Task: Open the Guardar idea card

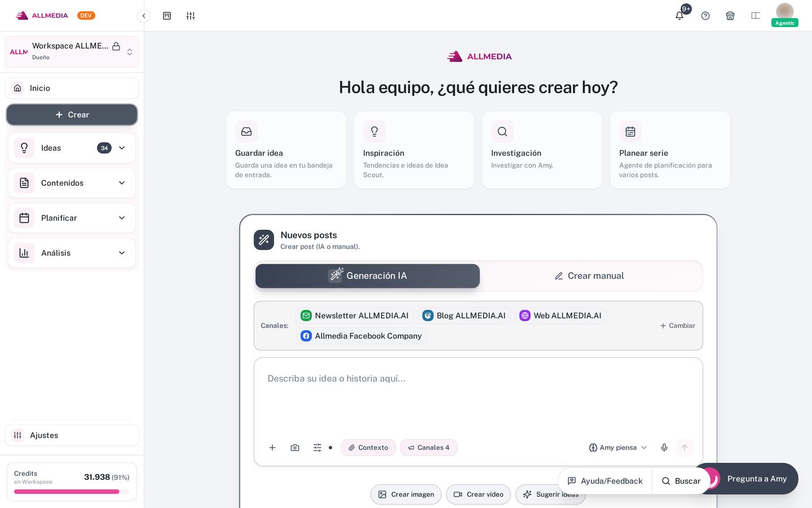Action: point(286,150)
